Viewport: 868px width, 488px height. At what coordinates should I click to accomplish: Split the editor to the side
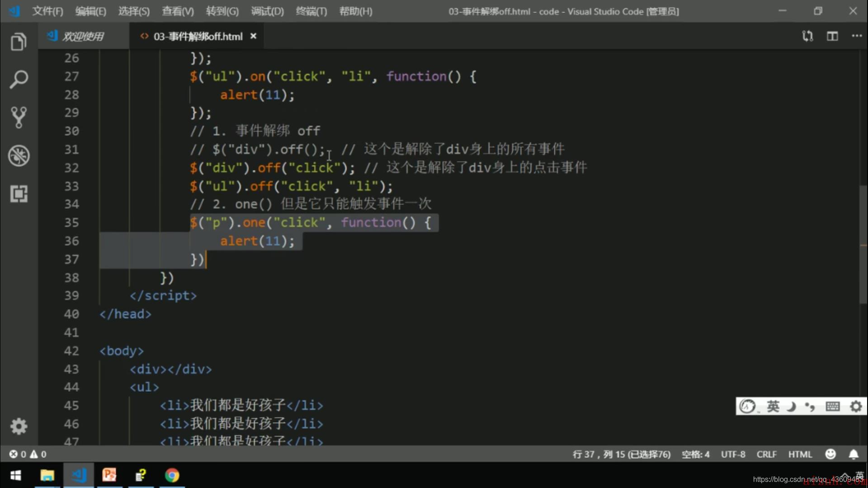point(832,36)
